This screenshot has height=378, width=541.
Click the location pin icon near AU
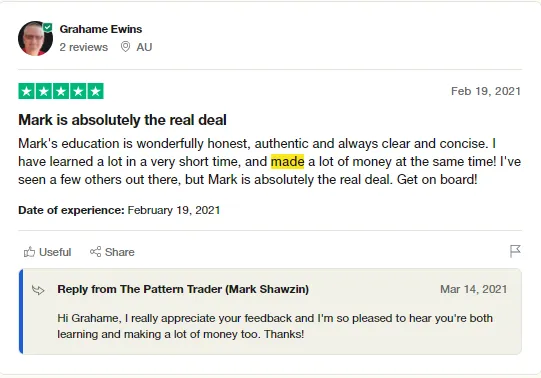[125, 47]
